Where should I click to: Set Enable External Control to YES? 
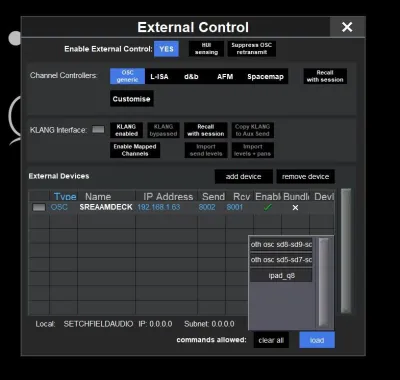[x=166, y=49]
